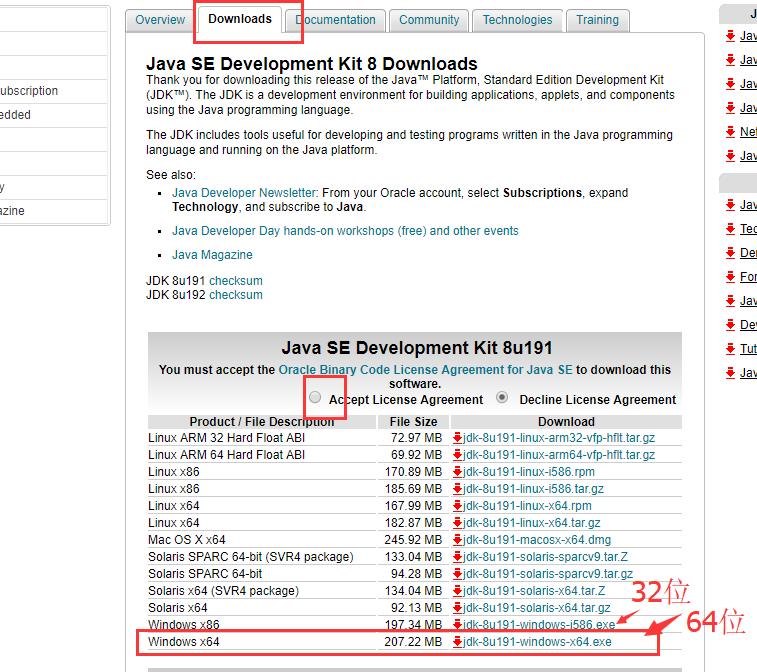The height and width of the screenshot is (672, 757).
Task: Download jdk-8u191-solaris-x64.tar.Z file
Action: coord(534,591)
